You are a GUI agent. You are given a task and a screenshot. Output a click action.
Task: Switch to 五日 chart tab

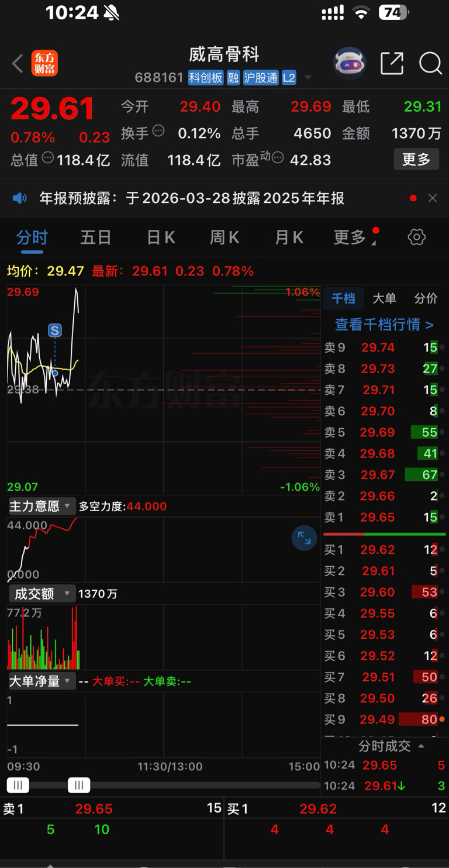[x=96, y=237]
